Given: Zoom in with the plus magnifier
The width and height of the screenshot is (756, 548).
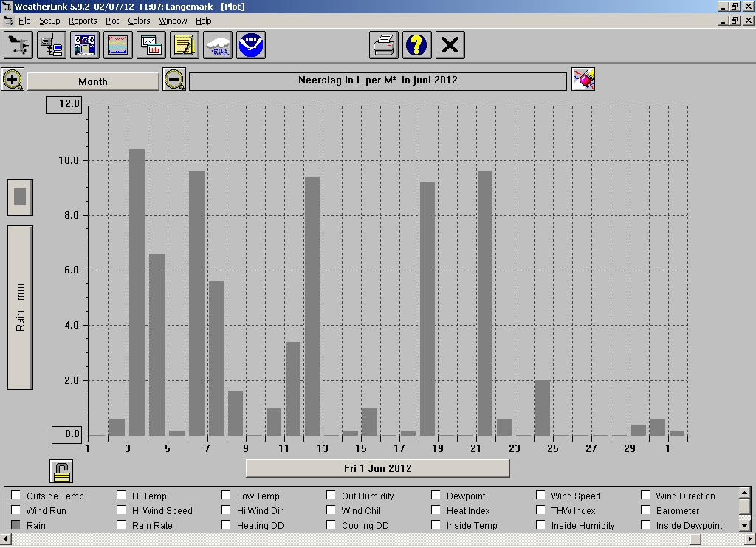Looking at the screenshot, I should (x=13, y=80).
